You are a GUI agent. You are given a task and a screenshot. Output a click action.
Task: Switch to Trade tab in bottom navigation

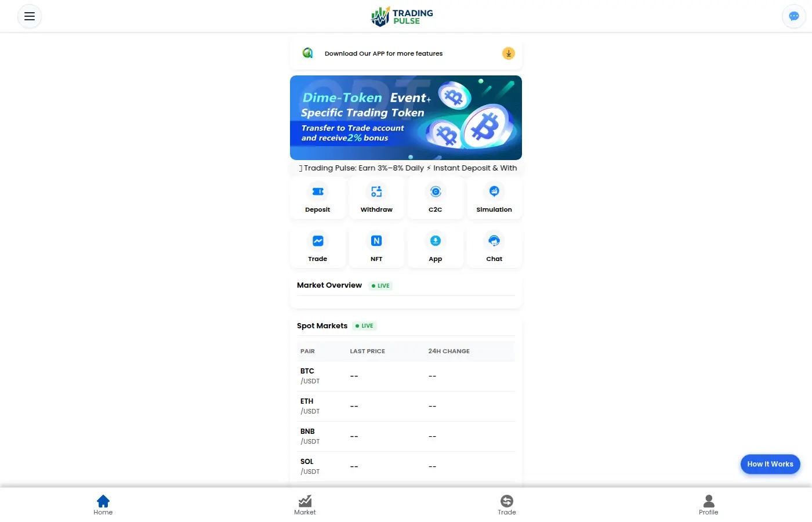(x=507, y=505)
